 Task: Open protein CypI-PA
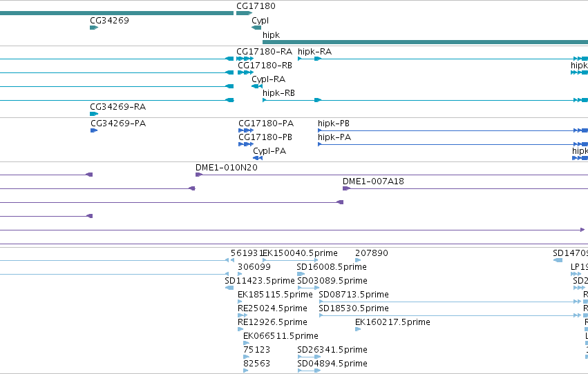pyautogui.click(x=258, y=158)
